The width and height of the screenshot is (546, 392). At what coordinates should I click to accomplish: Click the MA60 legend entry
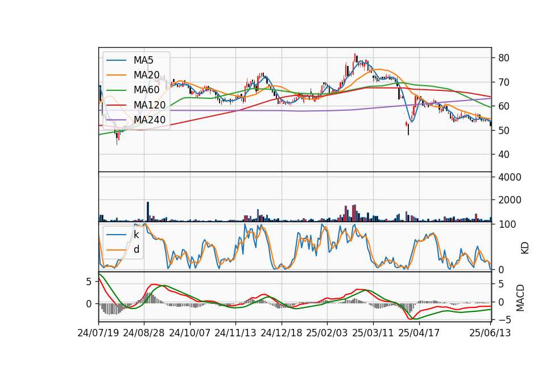[133, 90]
